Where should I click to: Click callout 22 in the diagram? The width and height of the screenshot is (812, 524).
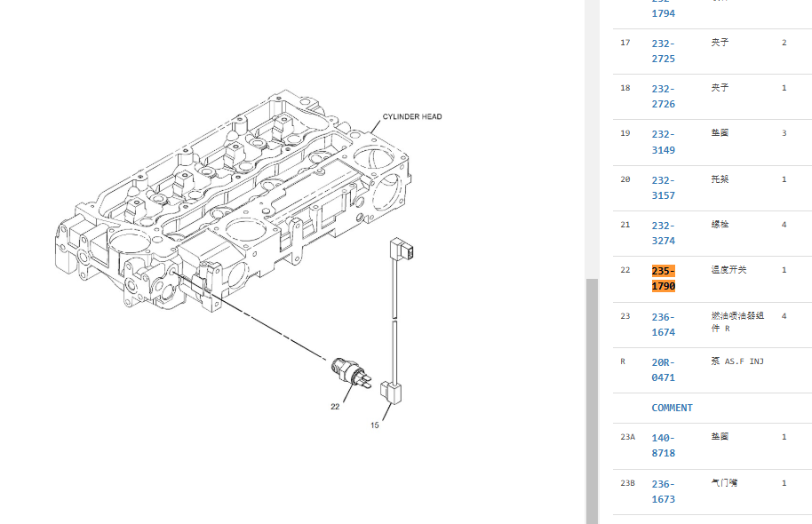tap(335, 407)
